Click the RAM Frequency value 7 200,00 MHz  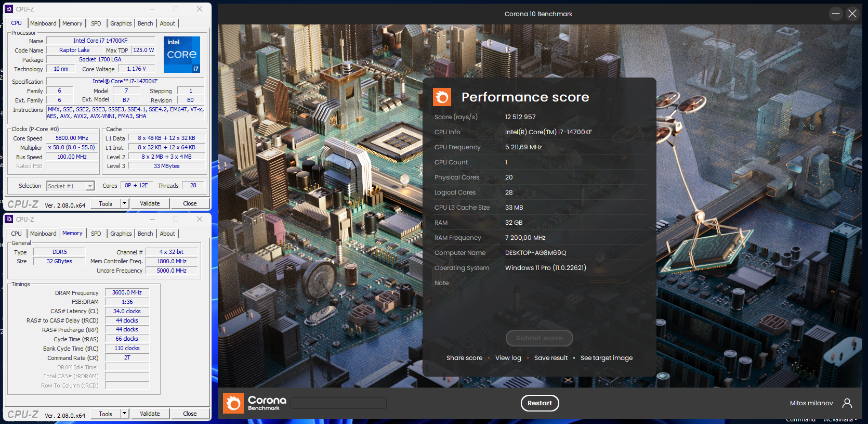525,238
